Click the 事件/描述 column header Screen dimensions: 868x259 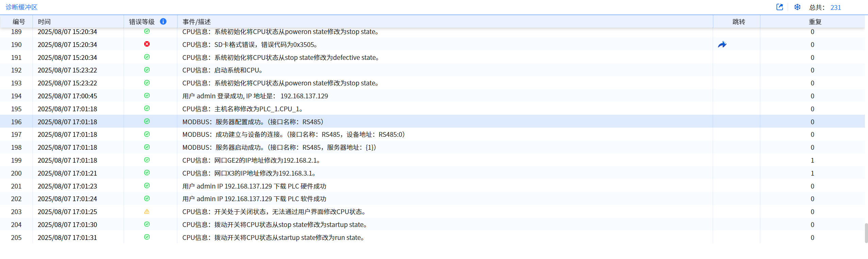(x=197, y=22)
